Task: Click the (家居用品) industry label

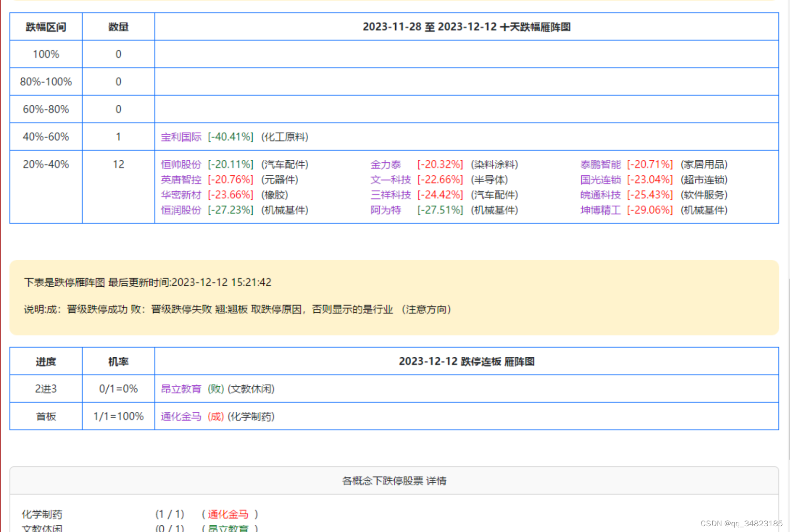Action: 704,165
